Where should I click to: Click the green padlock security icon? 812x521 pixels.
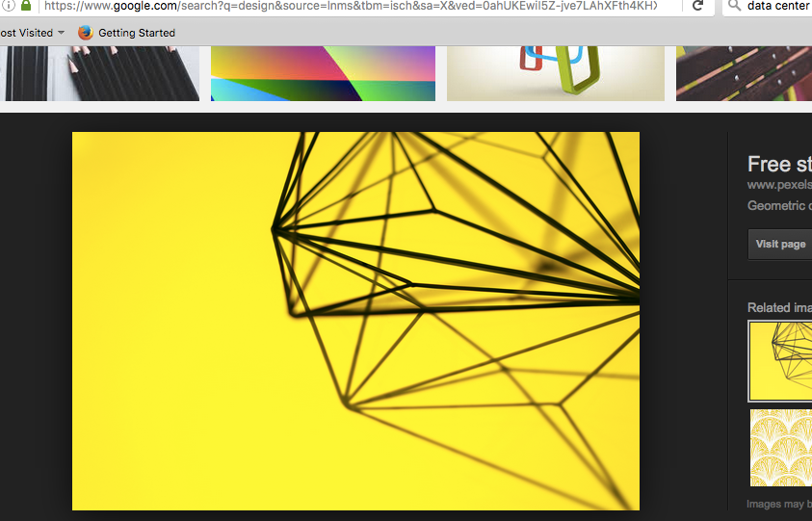point(26,6)
